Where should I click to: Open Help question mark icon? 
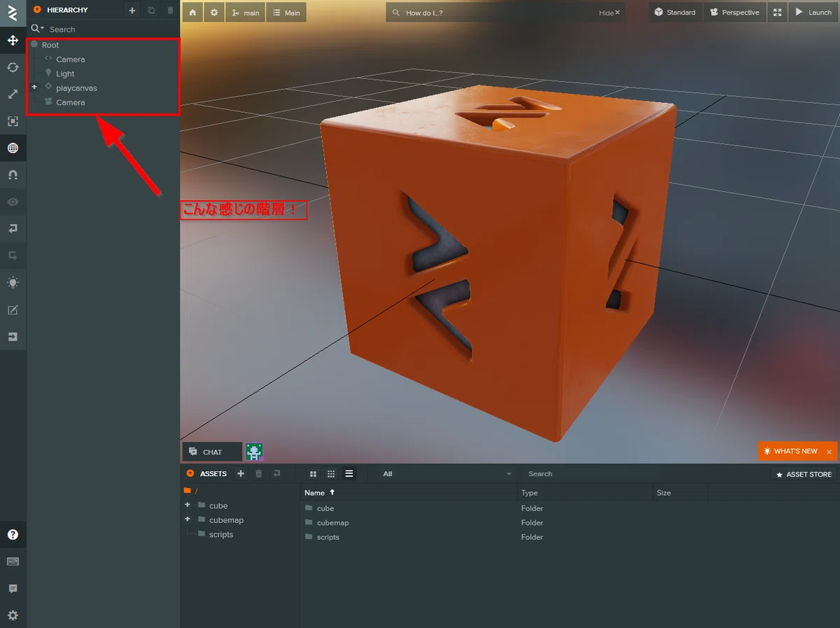click(x=13, y=535)
